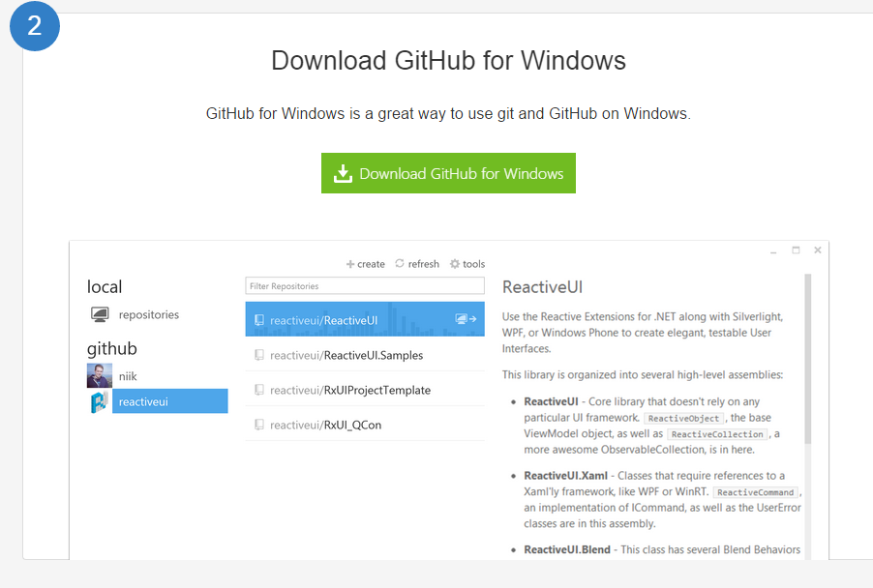Click the repo icon beside RxUI_QCon
Image resolution: width=873 pixels, height=588 pixels.
click(258, 425)
